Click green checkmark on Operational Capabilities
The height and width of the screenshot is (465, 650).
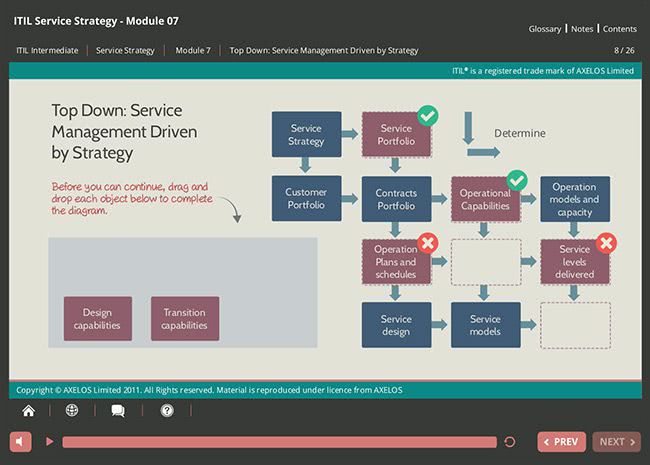[517, 180]
